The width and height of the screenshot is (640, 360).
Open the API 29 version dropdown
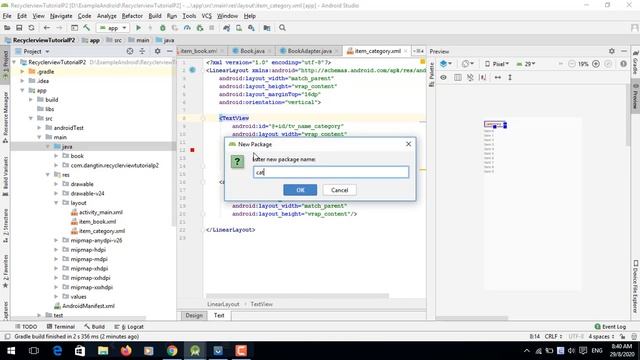tap(526, 64)
